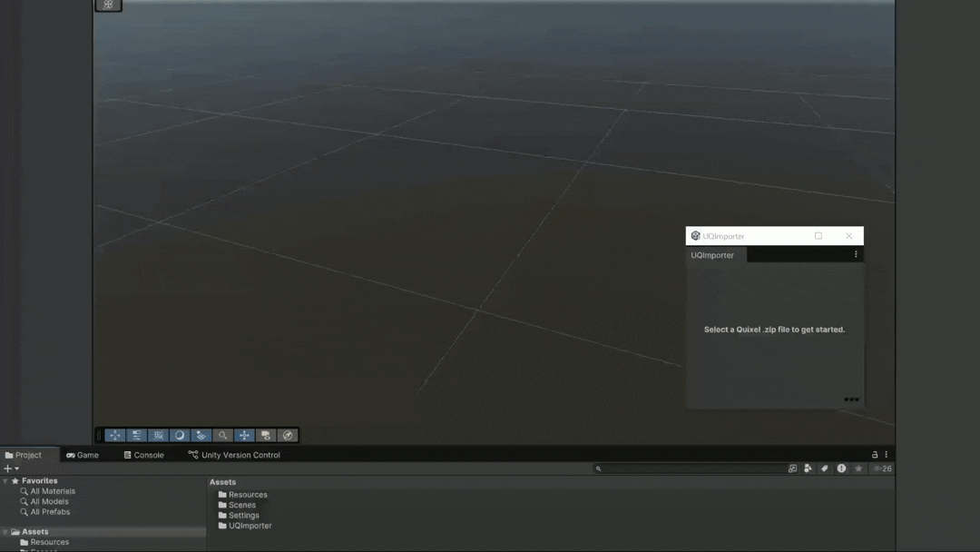Viewport: 980px width, 552px height.
Task: Click the camera and eye icon in the scene toolbar
Action: (266, 435)
